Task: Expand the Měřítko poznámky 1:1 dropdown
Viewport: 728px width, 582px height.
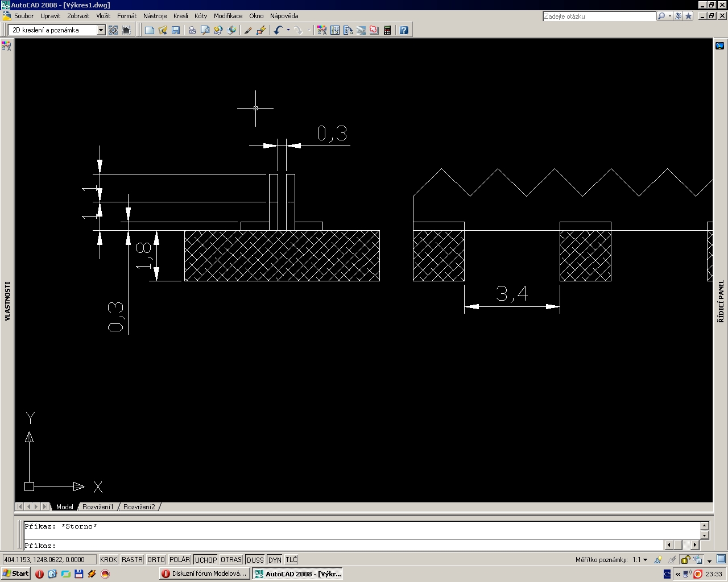Action: tap(645, 560)
